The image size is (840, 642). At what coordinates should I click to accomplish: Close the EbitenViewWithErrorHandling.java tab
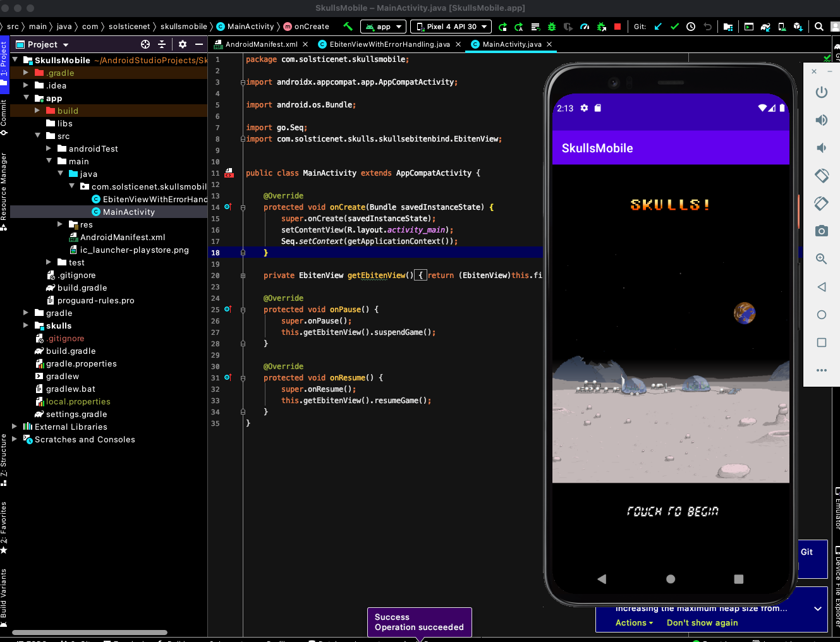pos(458,44)
